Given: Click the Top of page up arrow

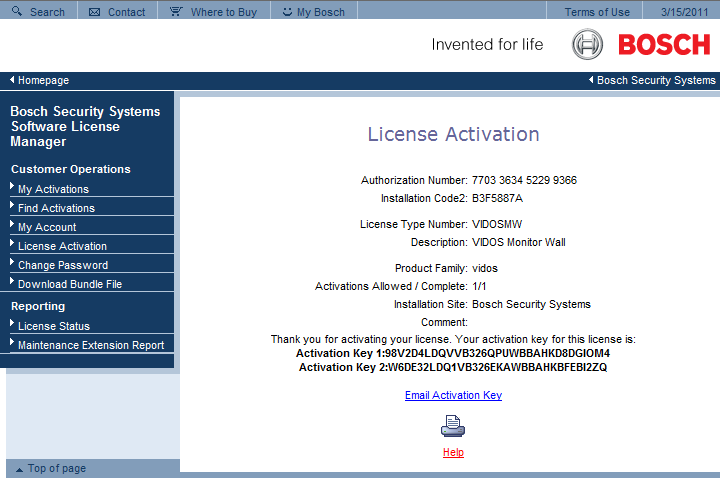Looking at the screenshot, I should [19, 469].
